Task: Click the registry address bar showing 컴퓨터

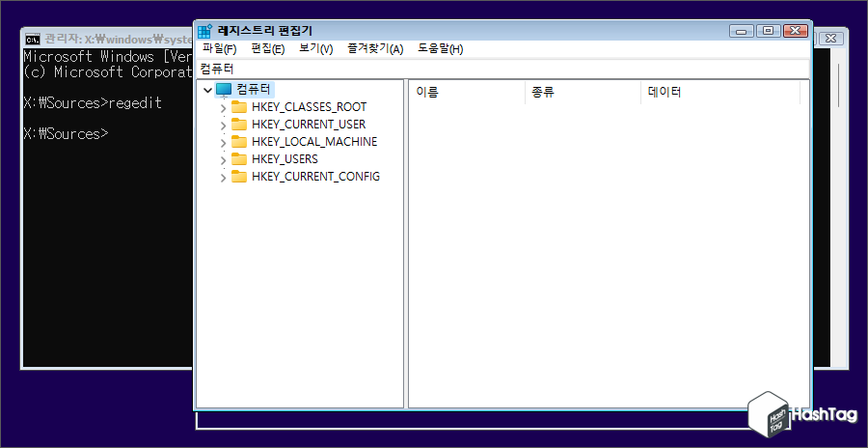Action: [x=502, y=69]
